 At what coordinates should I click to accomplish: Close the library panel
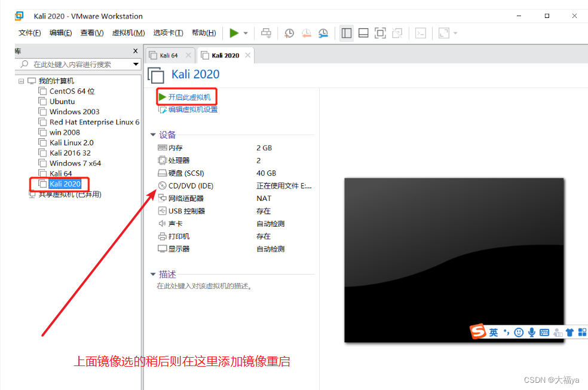point(136,51)
